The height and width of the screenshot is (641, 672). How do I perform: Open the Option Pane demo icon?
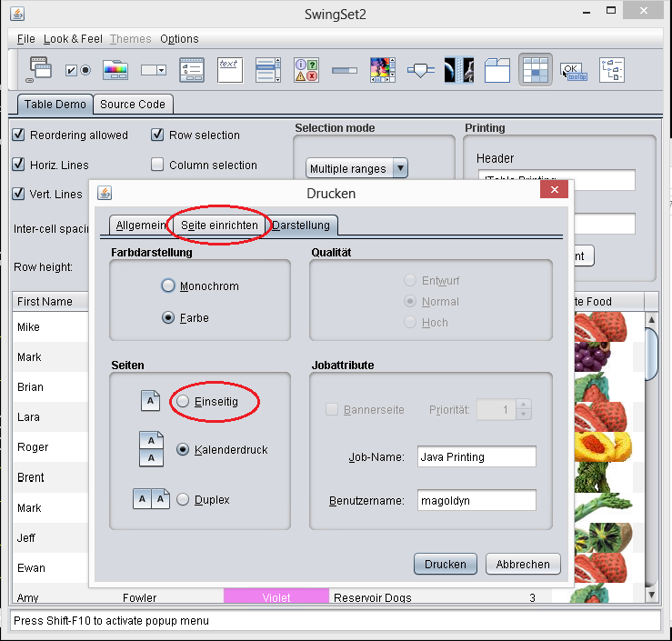click(306, 69)
